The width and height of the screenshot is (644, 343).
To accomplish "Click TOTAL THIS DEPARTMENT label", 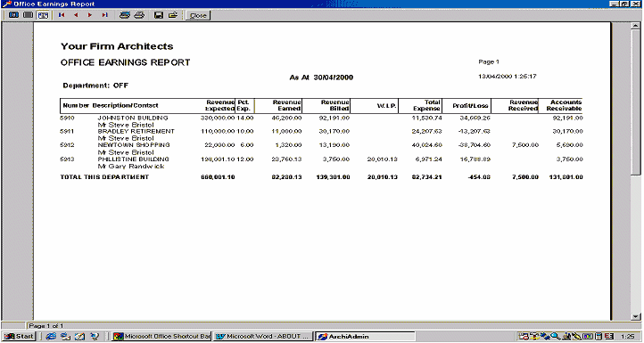I will click(x=104, y=176).
